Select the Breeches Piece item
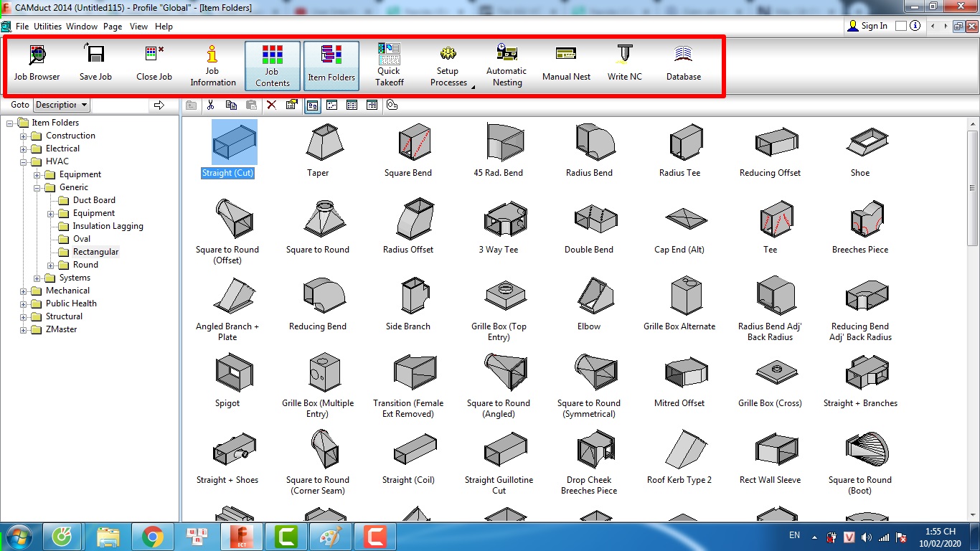980x551 pixels. 860,227
